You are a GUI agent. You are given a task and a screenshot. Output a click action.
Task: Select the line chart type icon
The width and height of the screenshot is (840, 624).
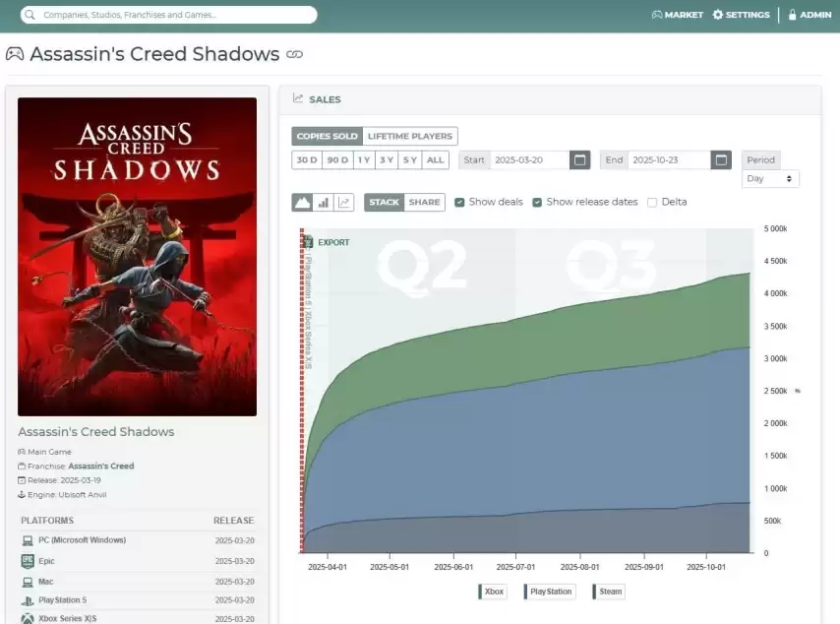click(x=344, y=202)
